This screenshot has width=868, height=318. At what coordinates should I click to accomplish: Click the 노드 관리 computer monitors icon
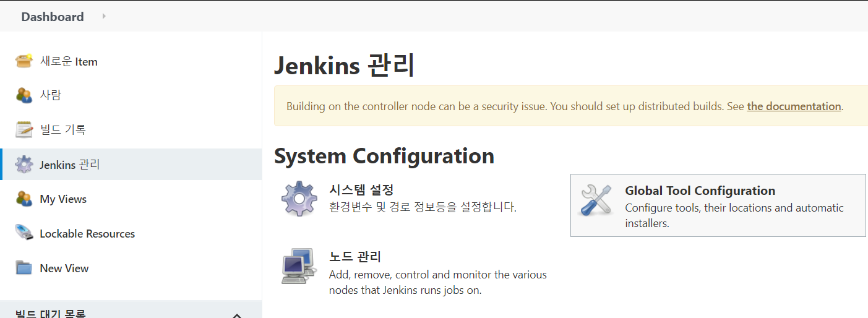(299, 265)
